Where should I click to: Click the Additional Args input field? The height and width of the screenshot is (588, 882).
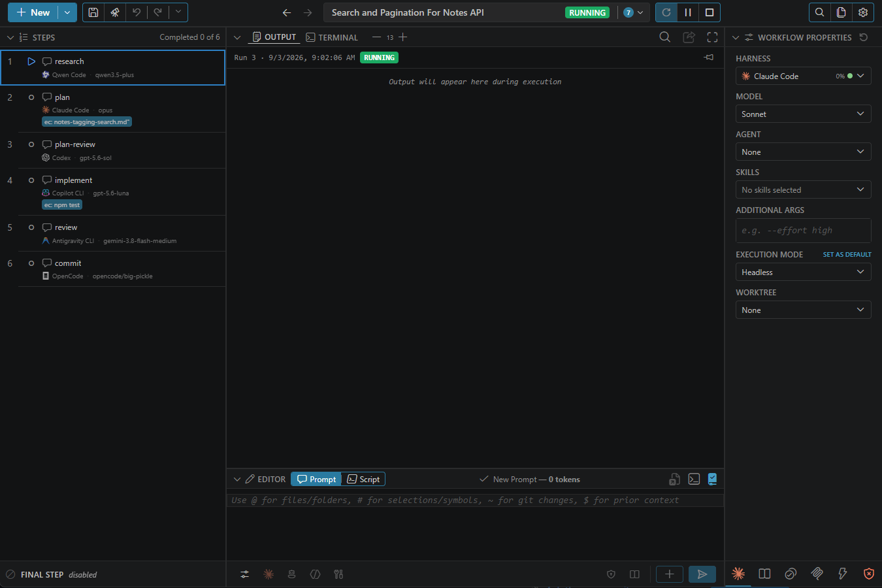click(804, 231)
